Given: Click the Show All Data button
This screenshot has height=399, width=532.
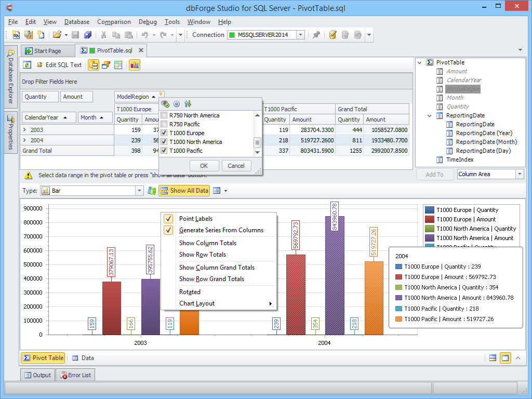Looking at the screenshot, I should pos(184,191).
